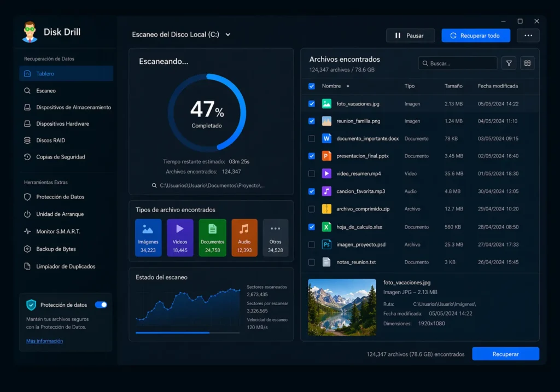Viewport: 560px width, 392px height.
Task: Select the Documentos file type tile
Action: pyautogui.click(x=212, y=238)
